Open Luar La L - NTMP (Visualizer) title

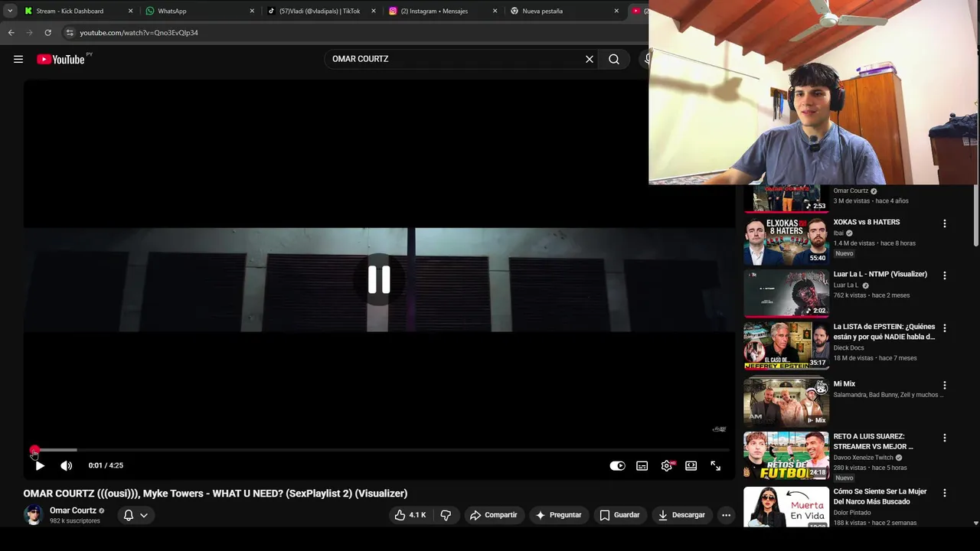pyautogui.click(x=880, y=274)
